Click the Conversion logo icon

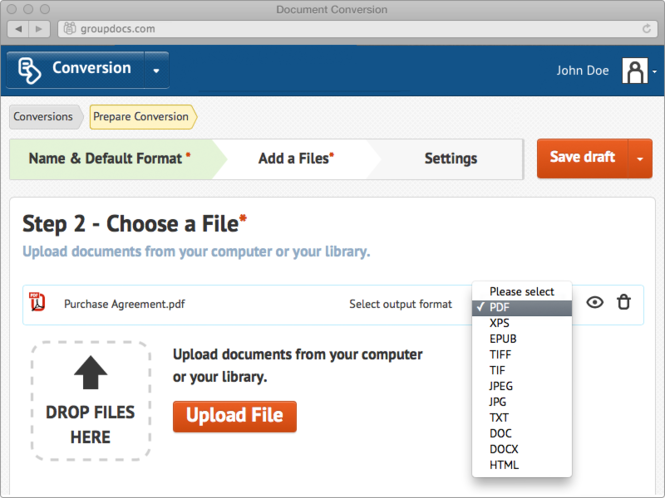pos(29,70)
